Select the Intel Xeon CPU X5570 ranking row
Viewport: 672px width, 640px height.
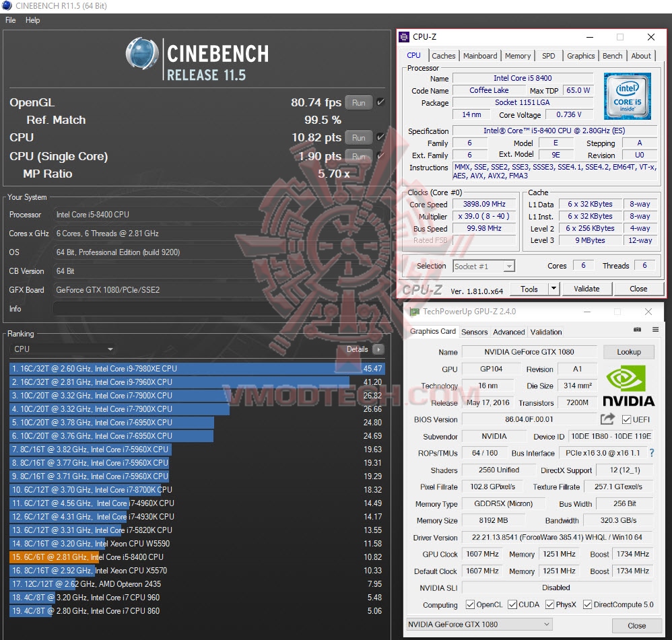pos(197,571)
